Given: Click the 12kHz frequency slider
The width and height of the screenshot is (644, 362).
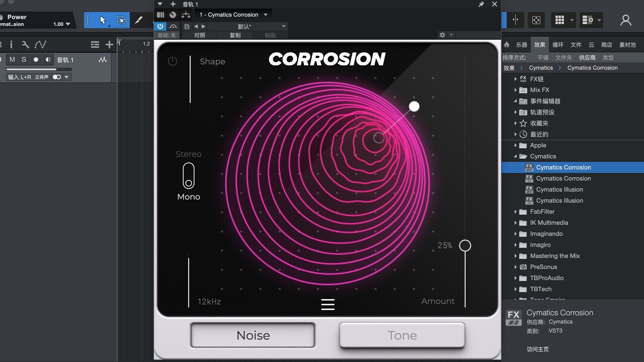Looking at the screenshot, I should pos(189,283).
